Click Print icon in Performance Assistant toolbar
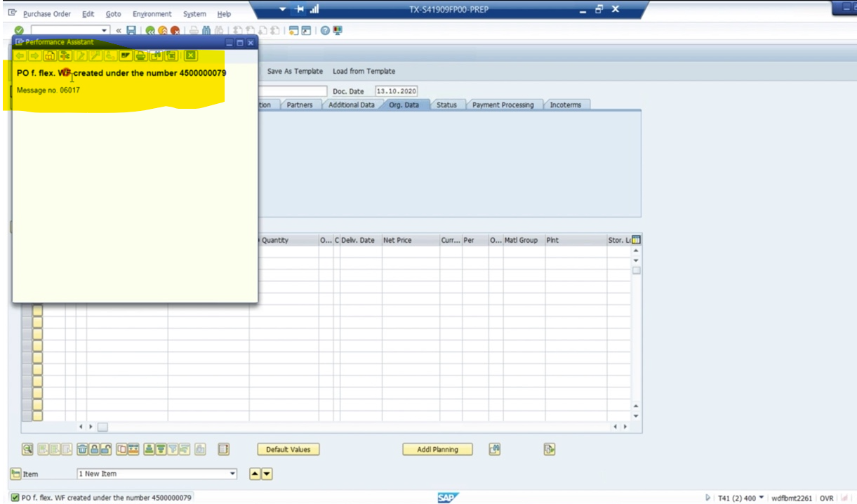Image resolution: width=857 pixels, height=504 pixels. point(140,56)
